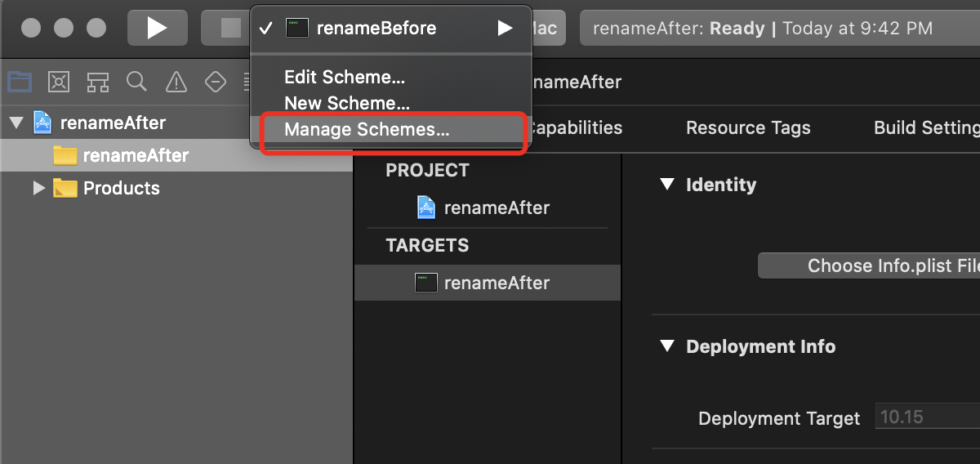Select renameAfter target under TARGETS

coord(488,283)
